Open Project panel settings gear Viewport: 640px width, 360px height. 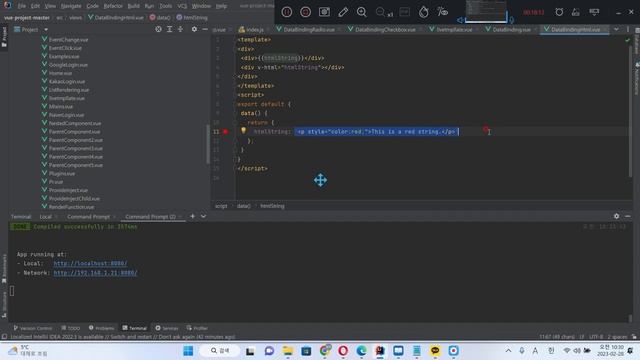coord(194,29)
